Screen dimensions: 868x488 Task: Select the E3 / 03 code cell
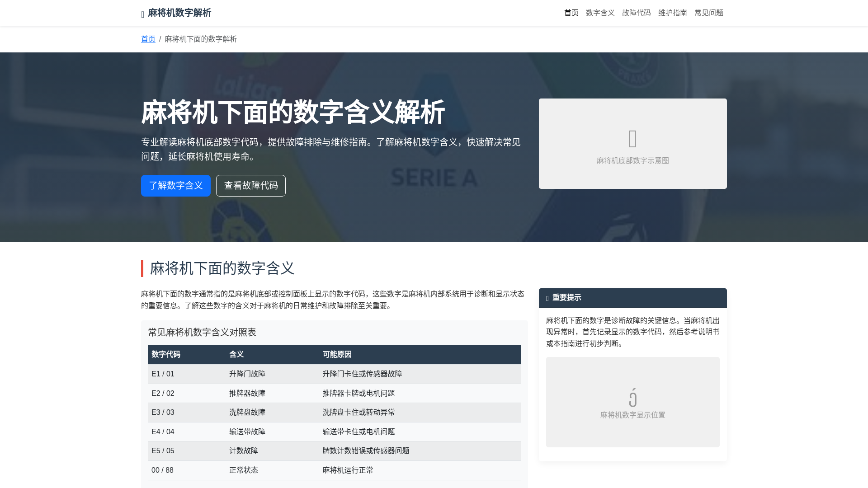[x=187, y=413]
